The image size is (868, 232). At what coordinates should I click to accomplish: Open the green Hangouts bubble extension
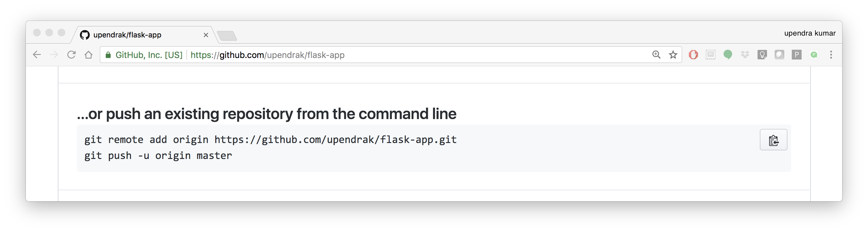(x=728, y=54)
